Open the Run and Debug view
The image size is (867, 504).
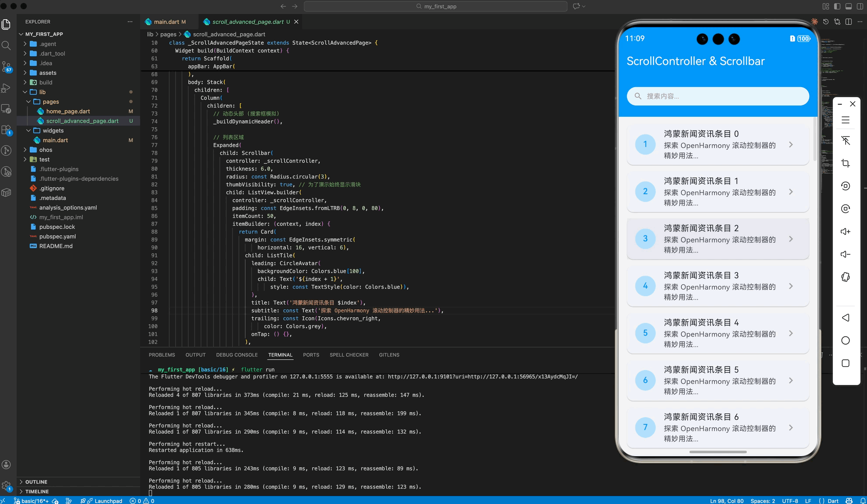(x=6, y=88)
